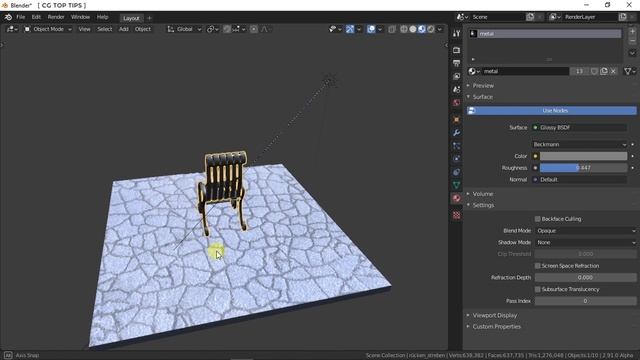Click the Normal Default socket field
The width and height of the screenshot is (640, 360).
coord(580,180)
